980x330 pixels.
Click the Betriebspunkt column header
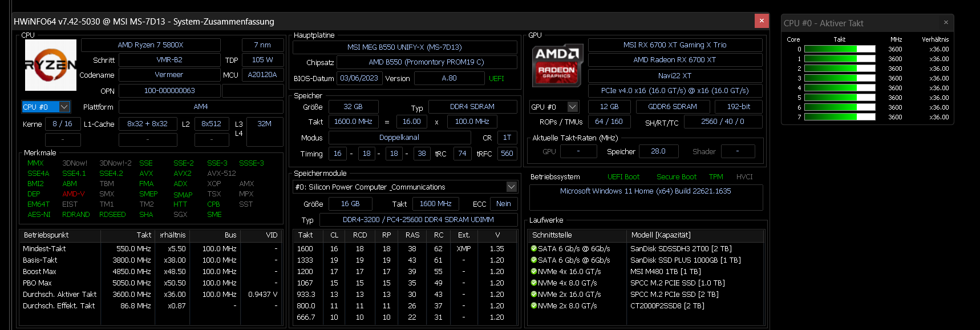point(60,235)
